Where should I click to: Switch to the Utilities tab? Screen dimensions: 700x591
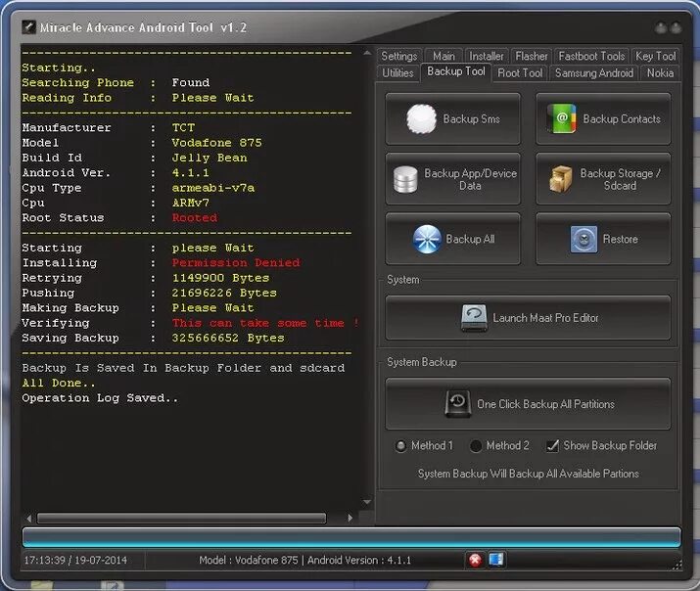coord(397,73)
